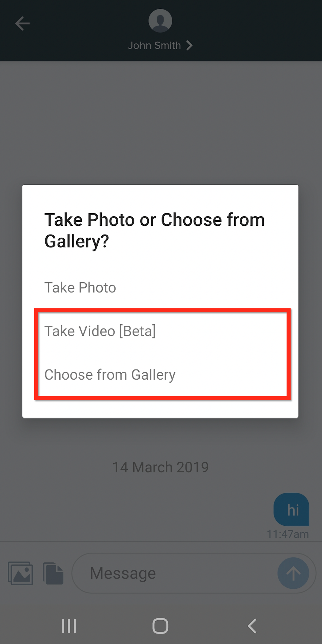The width and height of the screenshot is (322, 644).
Task: Tap the 'hi' chat bubble
Action: pos(291,509)
